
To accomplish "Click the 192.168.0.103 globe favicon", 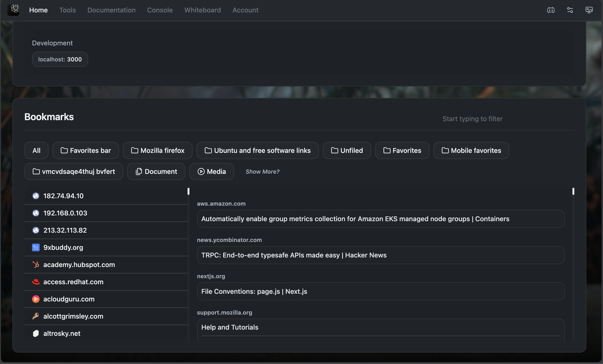I will pyautogui.click(x=36, y=213).
